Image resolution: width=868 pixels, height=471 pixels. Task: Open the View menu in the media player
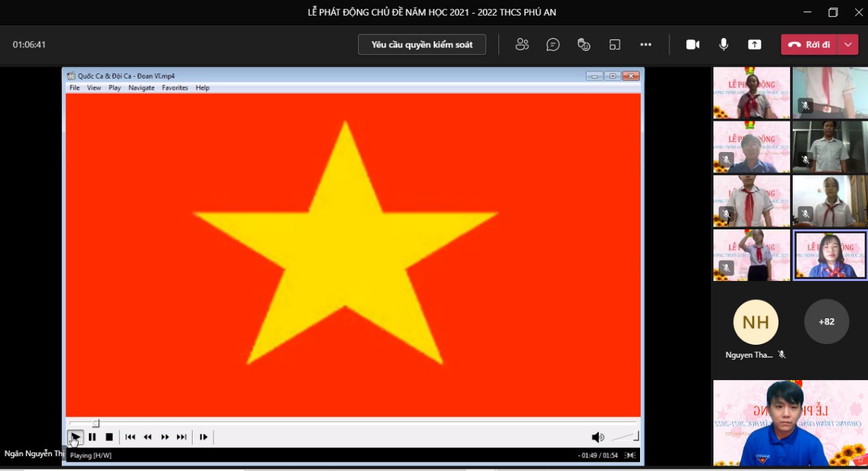coord(94,88)
